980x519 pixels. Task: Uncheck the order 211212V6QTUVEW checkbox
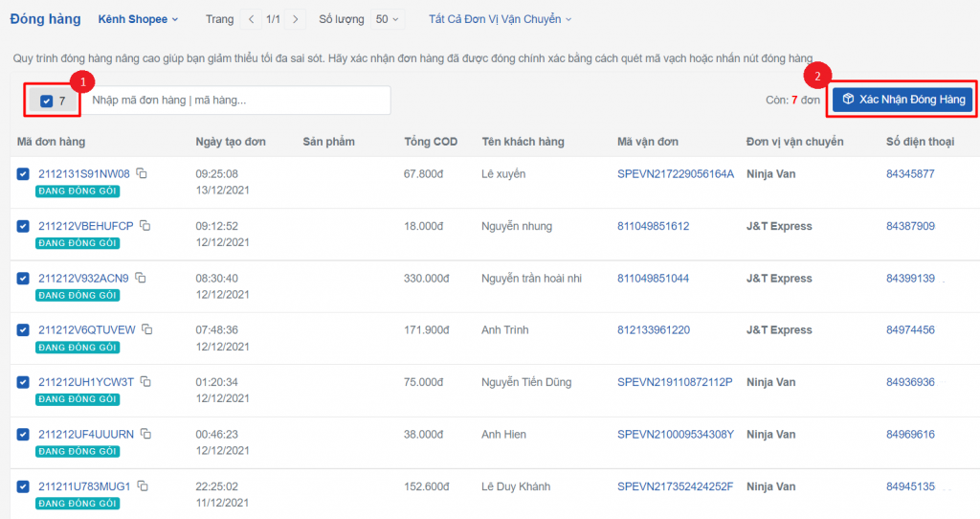point(23,330)
